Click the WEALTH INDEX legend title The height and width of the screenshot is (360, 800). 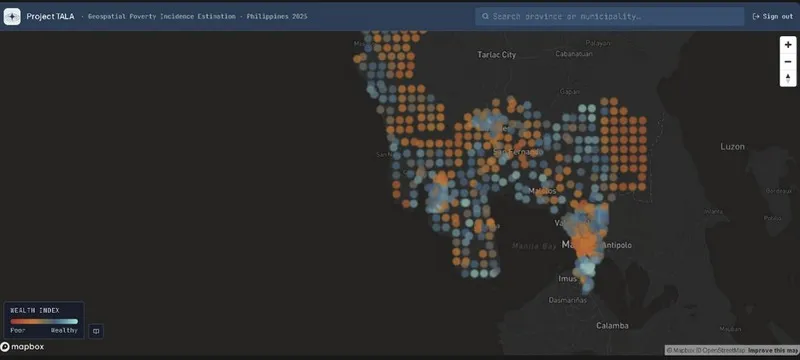click(x=35, y=310)
